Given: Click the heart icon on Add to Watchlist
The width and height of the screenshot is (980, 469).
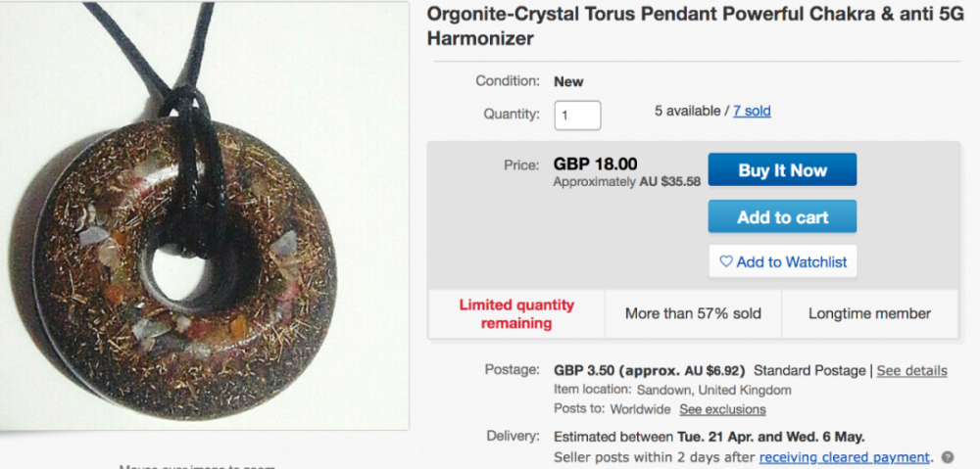Looking at the screenshot, I should pyautogui.click(x=726, y=261).
